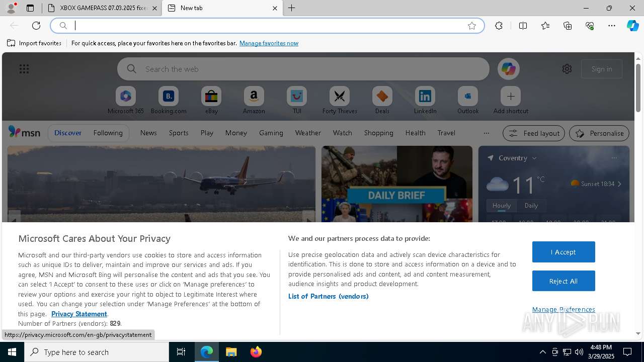Viewport: 644px width, 362px height.
Task: Expand more MSN categories ellipsis
Action: [x=486, y=133]
